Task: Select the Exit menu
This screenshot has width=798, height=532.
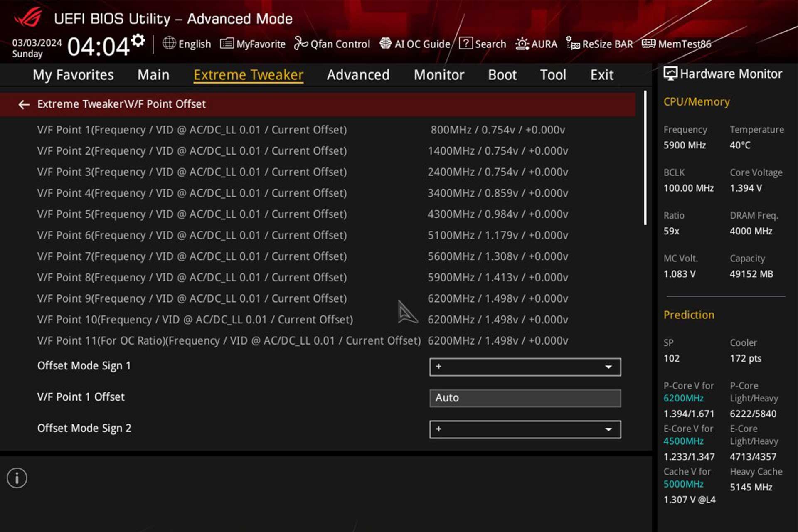Action: pos(602,75)
